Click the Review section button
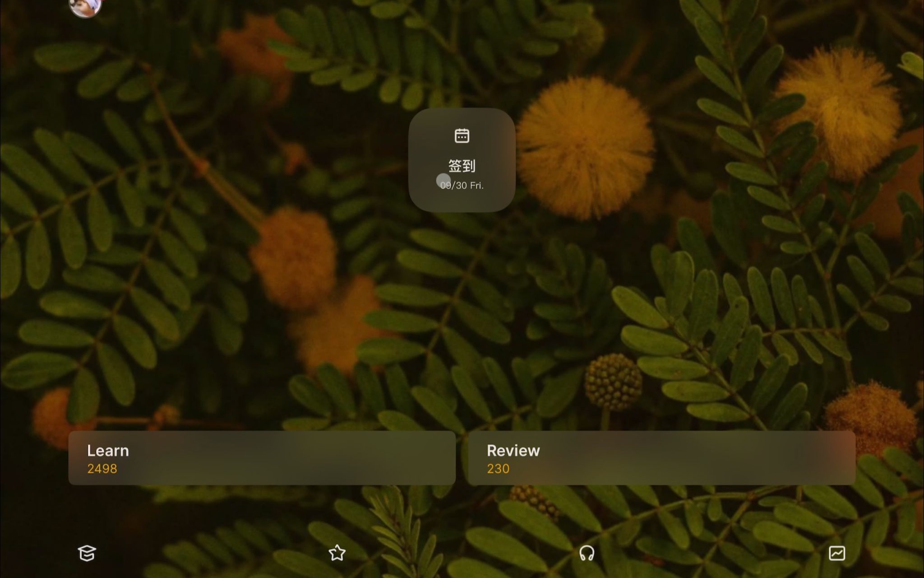 coord(661,458)
